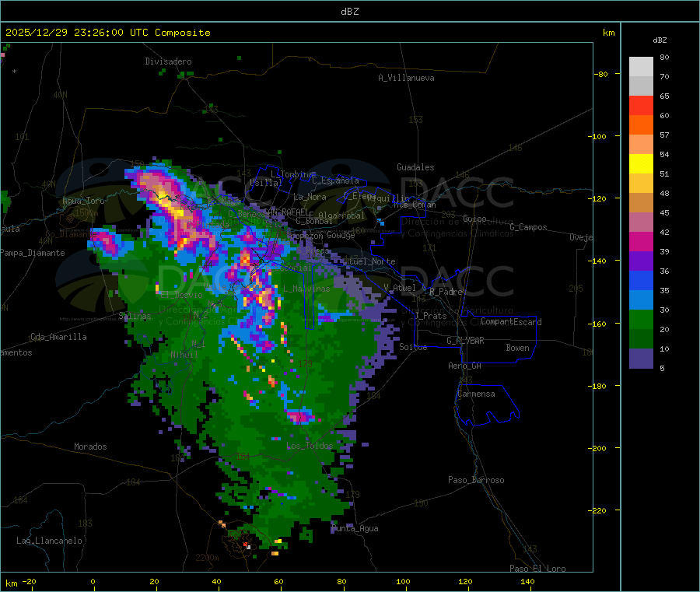Image resolution: width=700 pixels, height=592 pixels.
Task: Select the 'Soitue' map label
Action: (x=413, y=347)
